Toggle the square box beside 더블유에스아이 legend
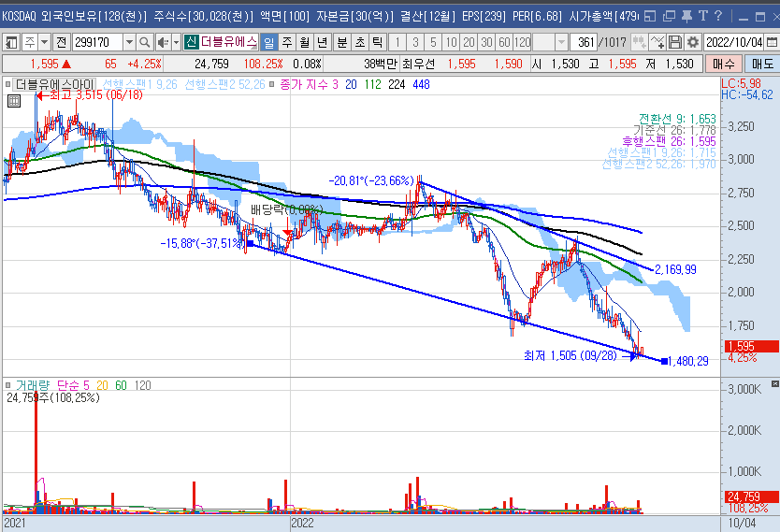This screenshot has width=780, height=532. (8, 84)
